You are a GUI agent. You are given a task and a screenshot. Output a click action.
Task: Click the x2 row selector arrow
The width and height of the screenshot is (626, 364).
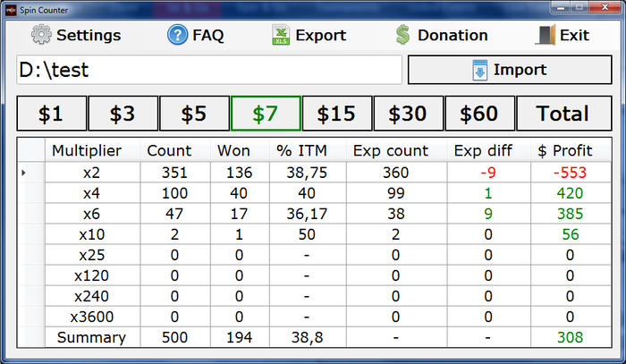[24, 173]
